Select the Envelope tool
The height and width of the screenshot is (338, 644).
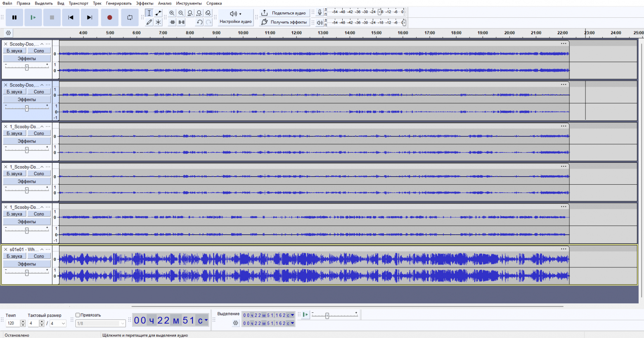point(158,13)
